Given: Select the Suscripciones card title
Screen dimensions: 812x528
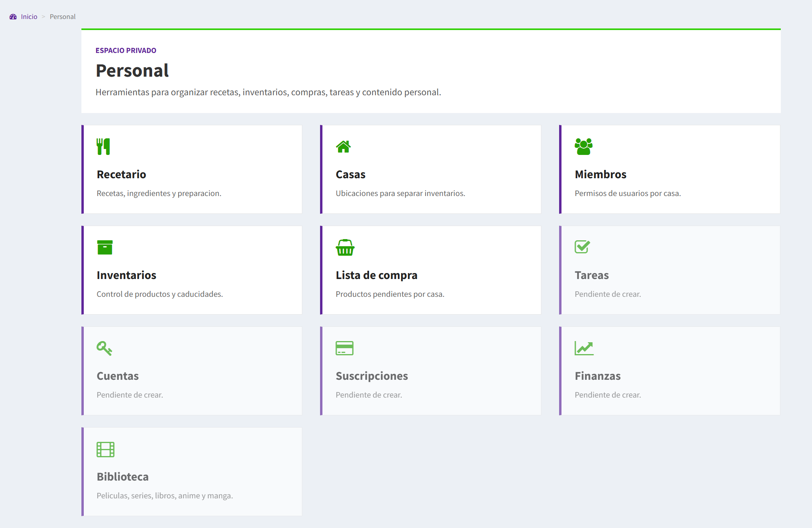Looking at the screenshot, I should 372,376.
